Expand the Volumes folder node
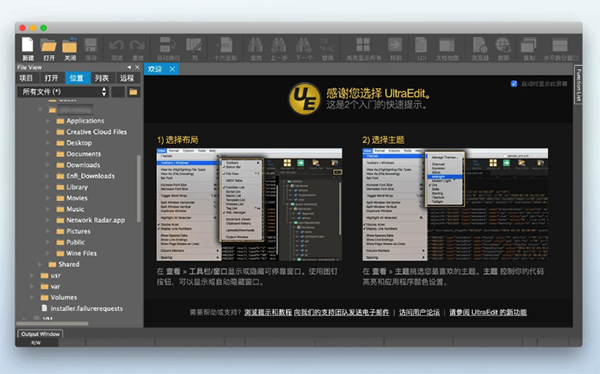This screenshot has height=374, width=600. [x=32, y=297]
